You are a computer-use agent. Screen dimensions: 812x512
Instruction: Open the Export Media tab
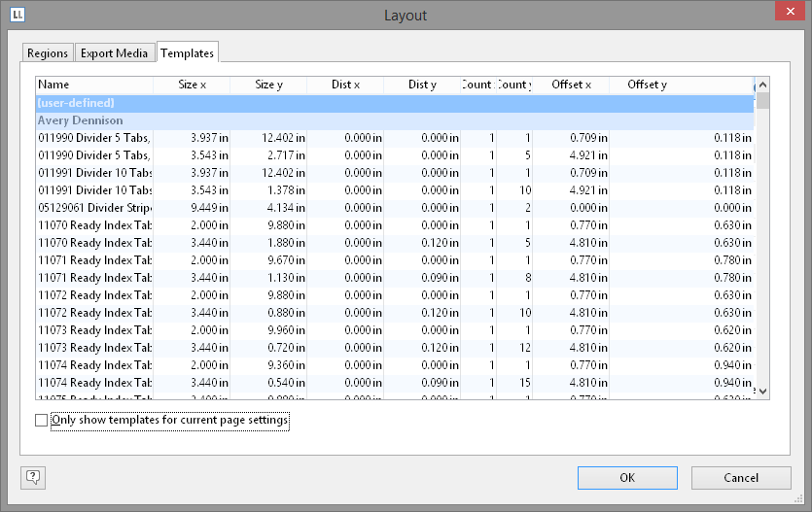(x=115, y=52)
